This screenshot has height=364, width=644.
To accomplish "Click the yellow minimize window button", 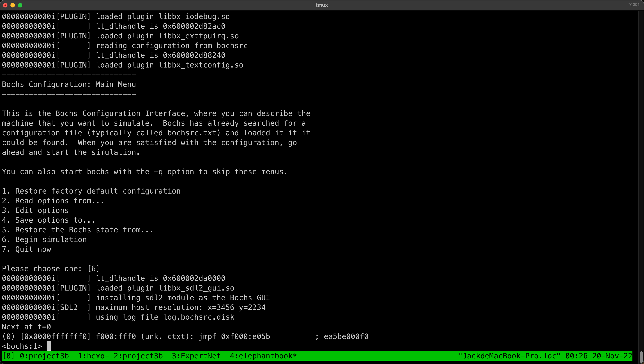I will click(x=13, y=5).
